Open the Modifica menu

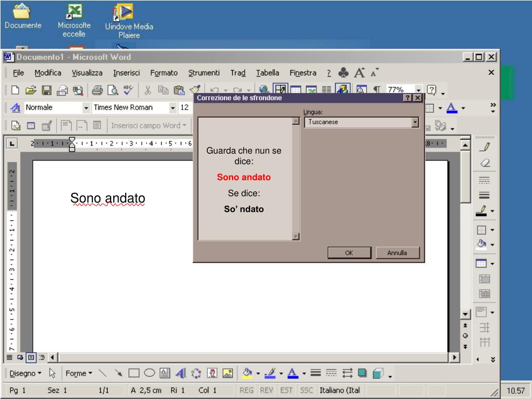(x=48, y=73)
